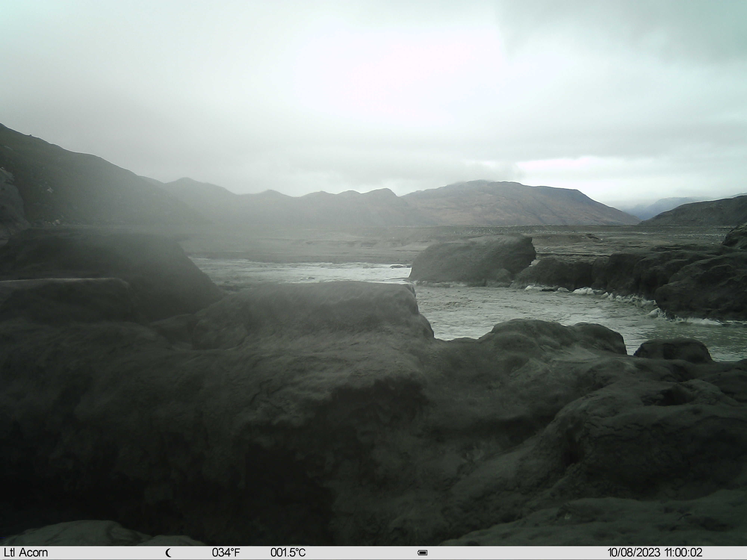Select the 11:00:02 time stamp

point(684,553)
